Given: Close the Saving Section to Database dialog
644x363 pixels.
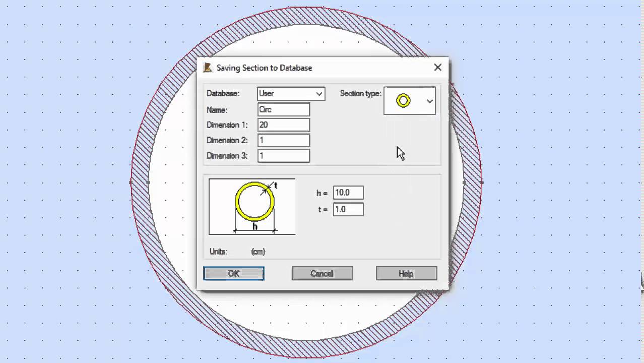Looking at the screenshot, I should [437, 67].
